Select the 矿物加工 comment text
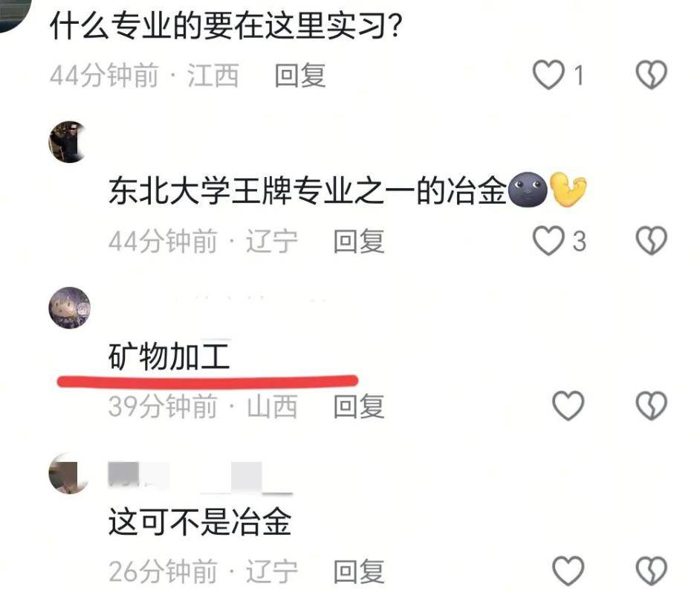 tap(169, 356)
